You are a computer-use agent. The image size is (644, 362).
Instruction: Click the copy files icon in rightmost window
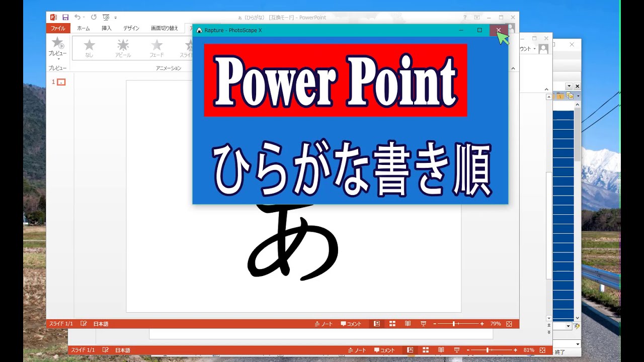pos(570,96)
